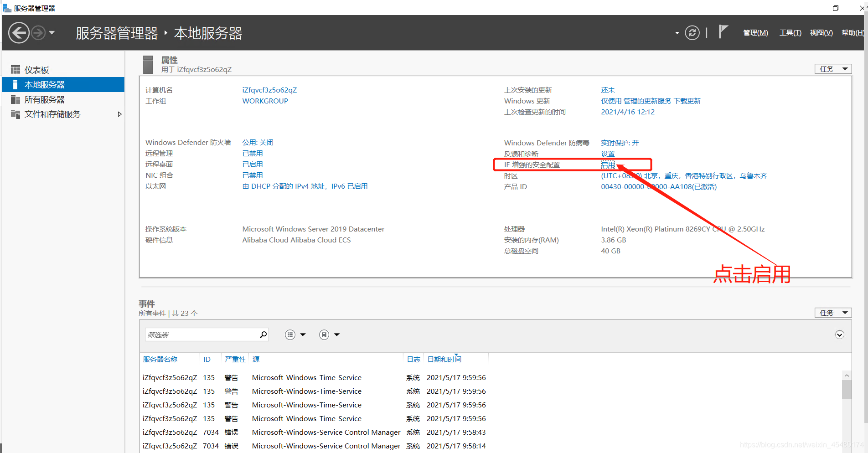The image size is (868, 453).
Task: Click Microsoft Windows Server 2019 Datacenter text
Action: pyautogui.click(x=313, y=229)
